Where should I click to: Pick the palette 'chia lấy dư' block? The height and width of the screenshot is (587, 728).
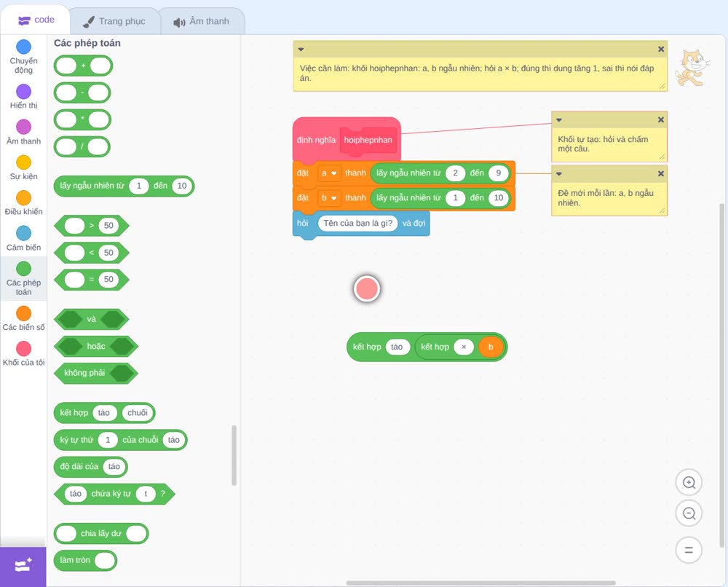101,534
